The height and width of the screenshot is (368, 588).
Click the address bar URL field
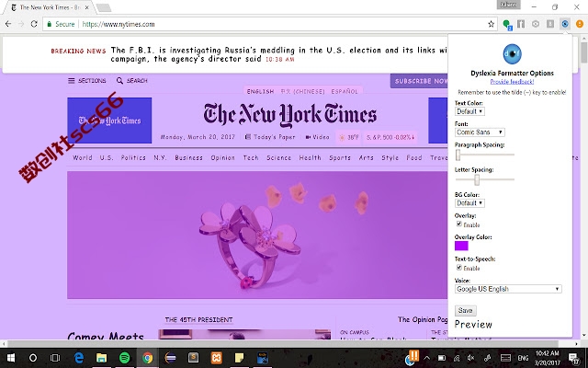tap(270, 24)
